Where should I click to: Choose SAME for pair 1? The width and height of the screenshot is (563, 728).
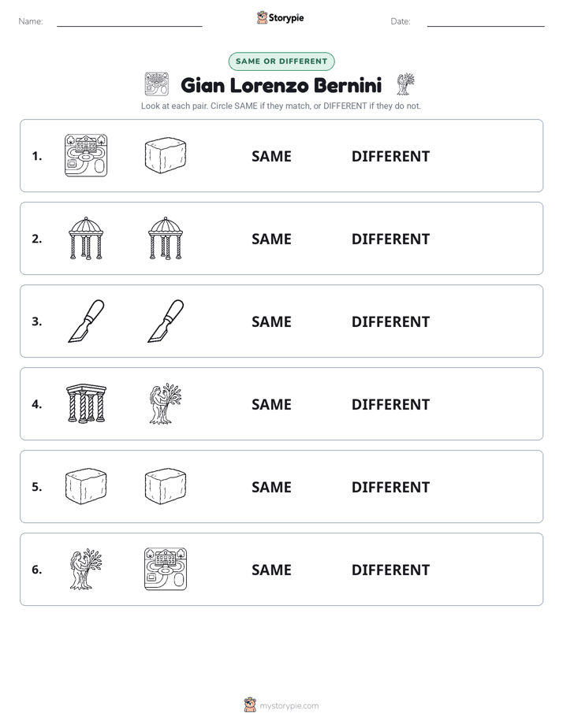tap(271, 157)
